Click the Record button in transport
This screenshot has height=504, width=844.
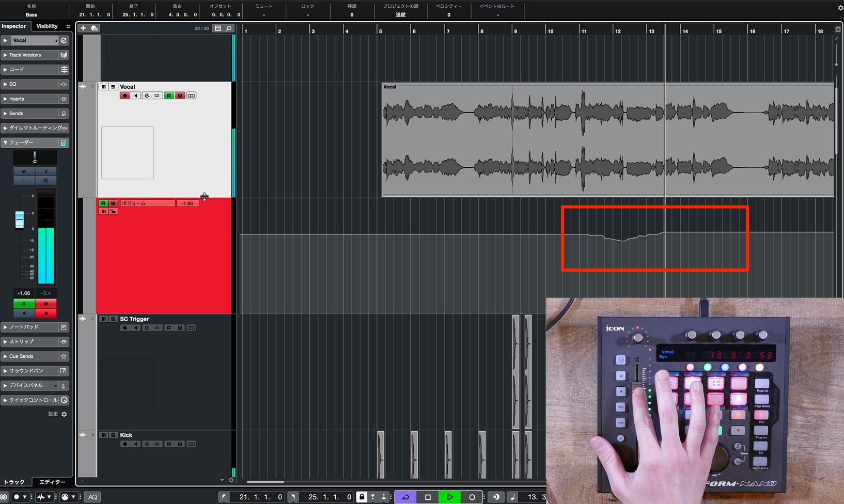click(x=472, y=497)
